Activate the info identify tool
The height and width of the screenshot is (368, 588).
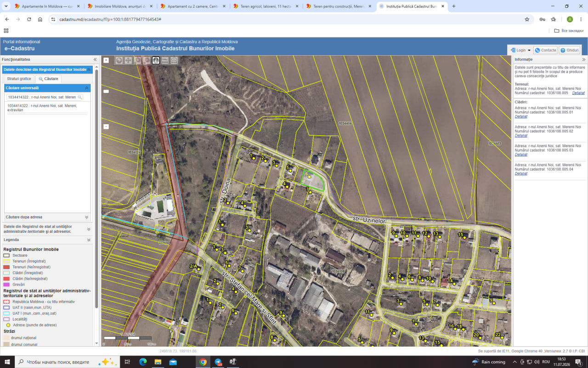point(156,60)
